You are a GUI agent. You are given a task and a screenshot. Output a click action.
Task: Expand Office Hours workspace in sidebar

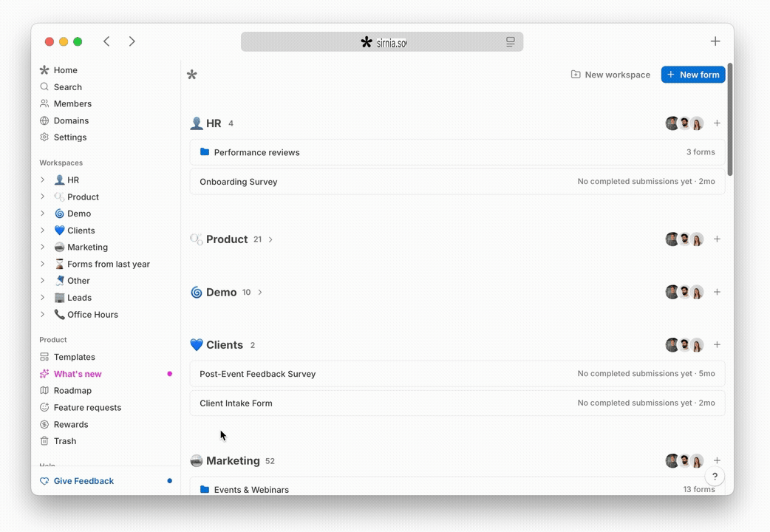[43, 314]
